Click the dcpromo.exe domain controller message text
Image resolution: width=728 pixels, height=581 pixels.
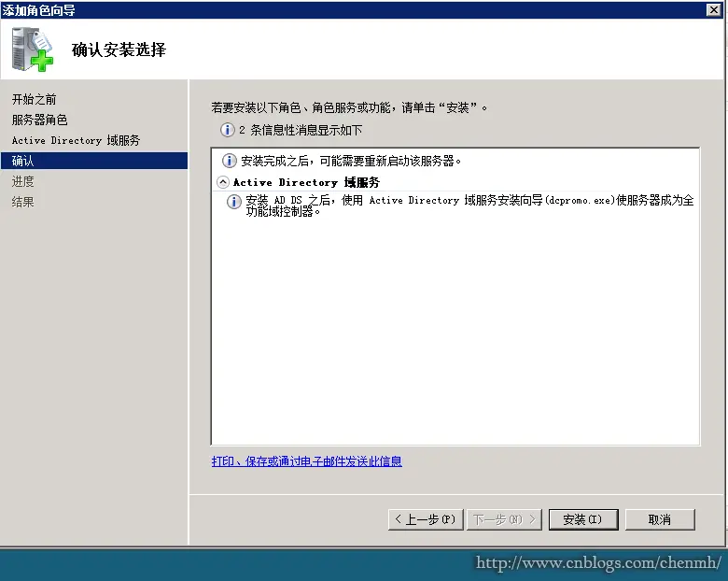click(469, 205)
